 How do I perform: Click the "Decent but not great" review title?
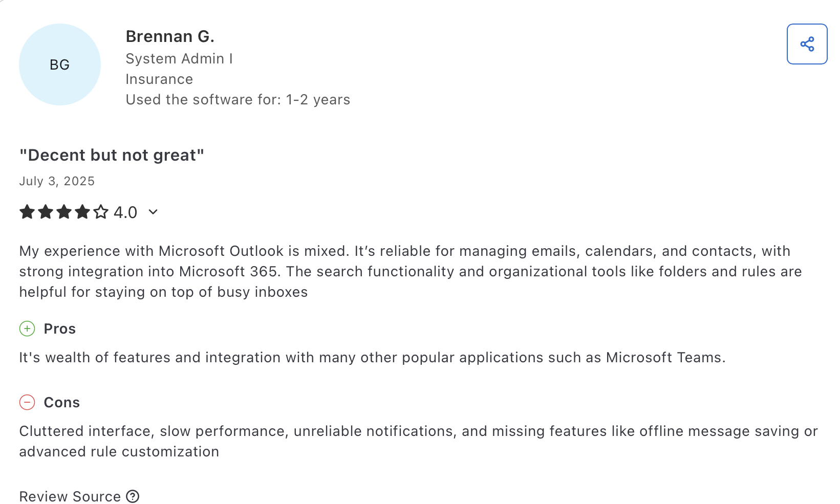tap(112, 155)
